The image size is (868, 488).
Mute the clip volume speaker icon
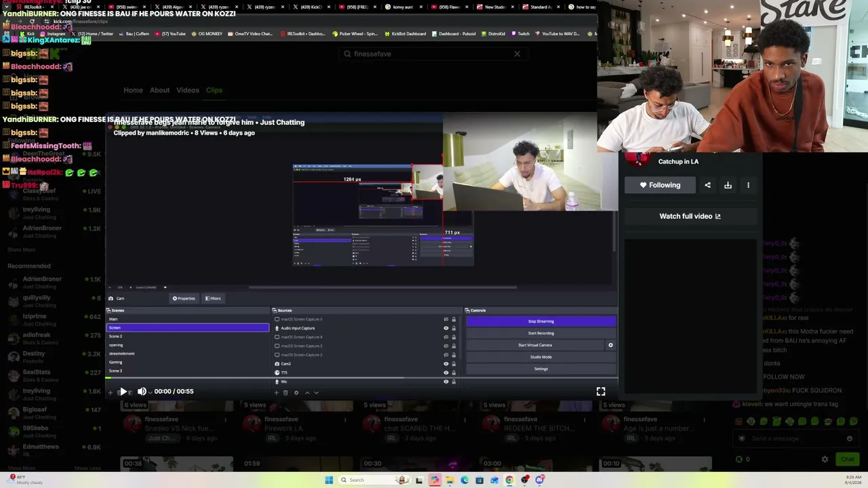[142, 391]
